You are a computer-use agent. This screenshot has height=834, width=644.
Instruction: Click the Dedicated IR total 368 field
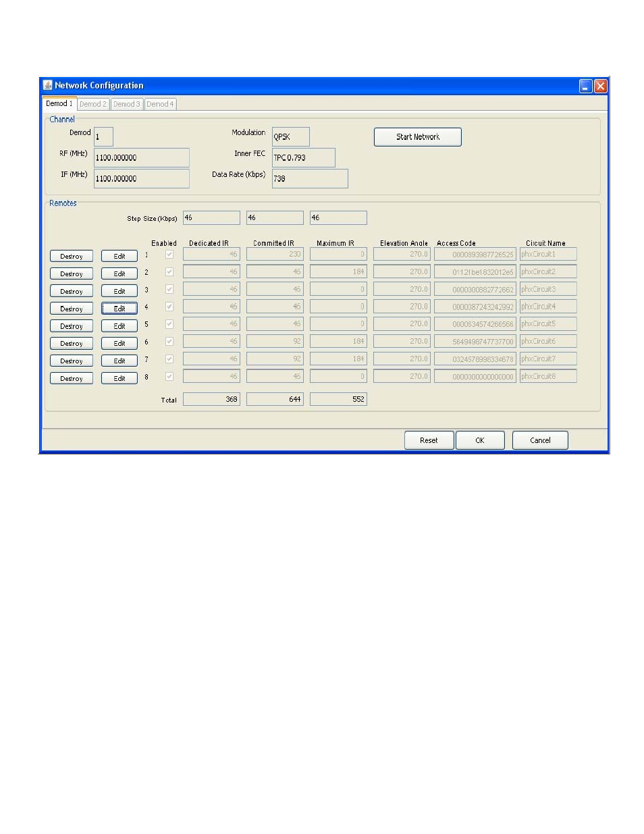tap(211, 399)
